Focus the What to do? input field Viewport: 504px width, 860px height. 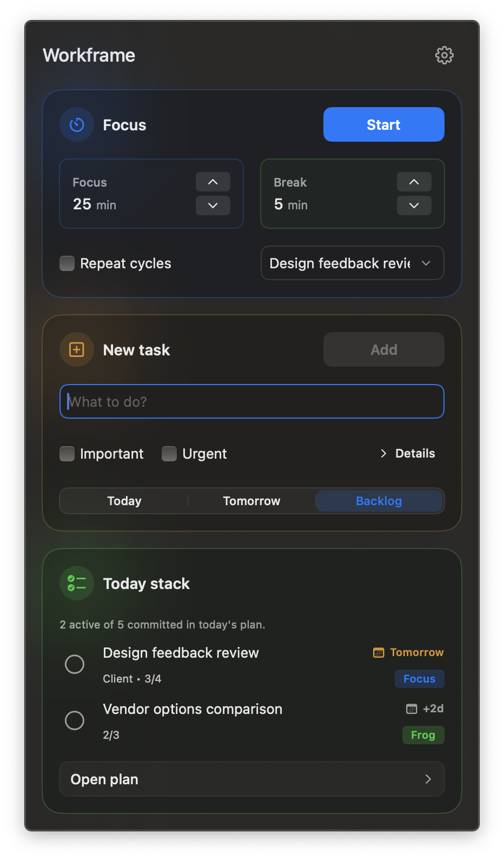click(252, 401)
